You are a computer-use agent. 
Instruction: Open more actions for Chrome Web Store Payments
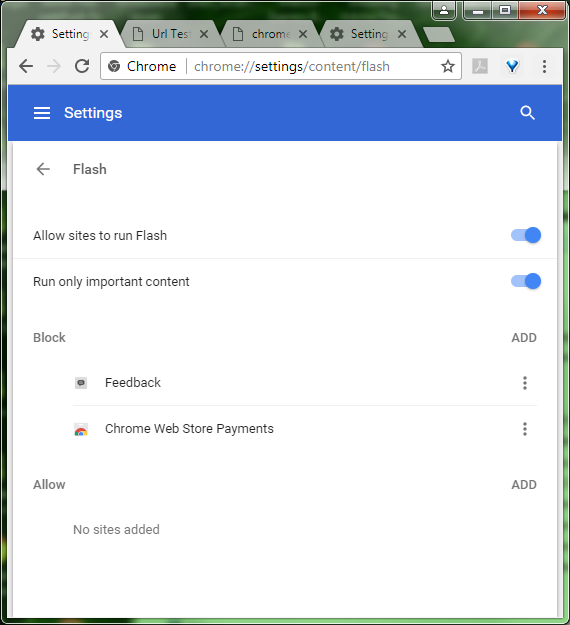click(x=525, y=429)
